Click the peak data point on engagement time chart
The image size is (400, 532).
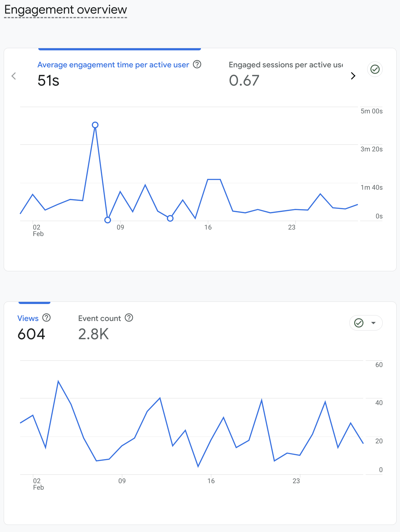(95, 125)
